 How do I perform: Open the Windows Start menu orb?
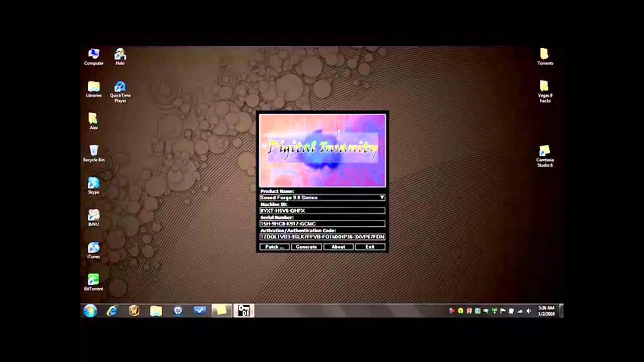click(x=90, y=311)
